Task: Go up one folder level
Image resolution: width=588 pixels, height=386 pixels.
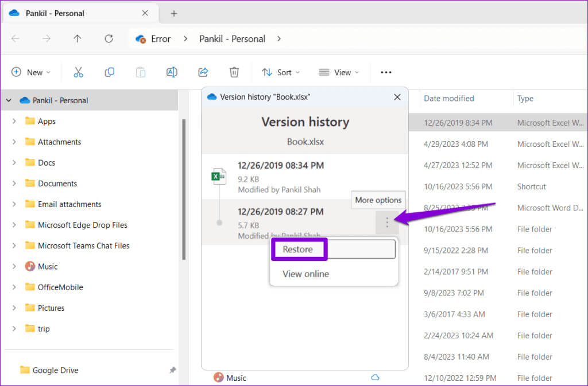Action: (x=78, y=39)
